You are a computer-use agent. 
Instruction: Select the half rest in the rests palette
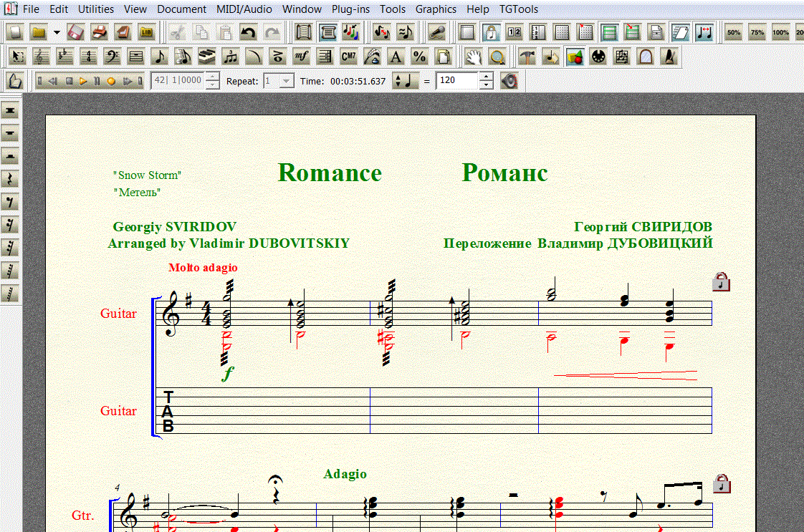click(10, 156)
